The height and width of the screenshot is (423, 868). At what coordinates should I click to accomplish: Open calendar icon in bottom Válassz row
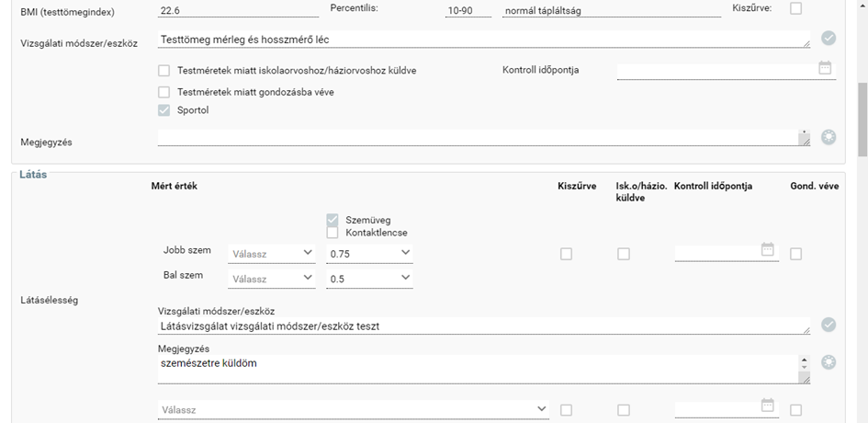click(x=767, y=406)
